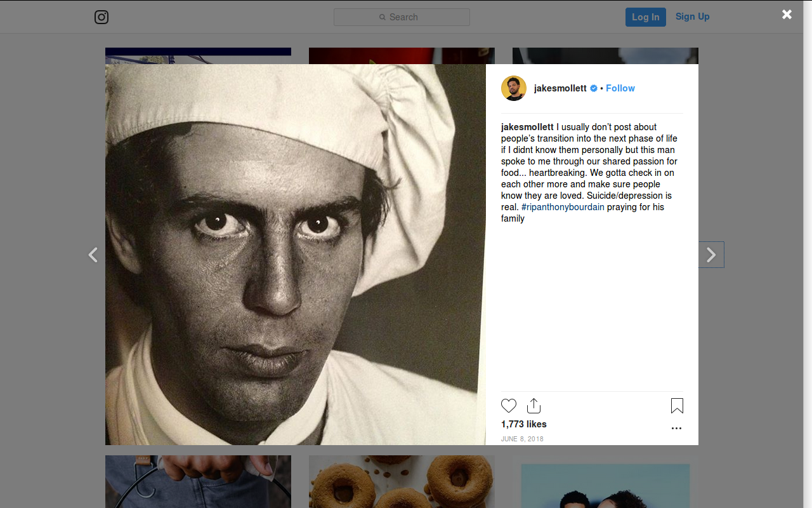Save the post using the bookmark icon

tap(677, 406)
